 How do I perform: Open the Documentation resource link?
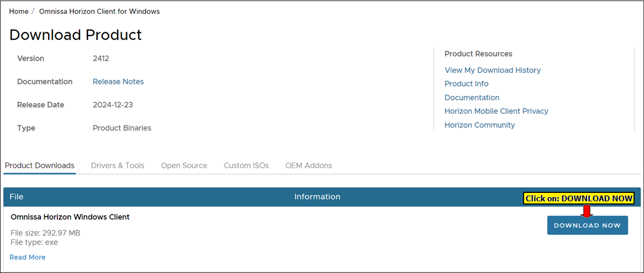tap(472, 97)
